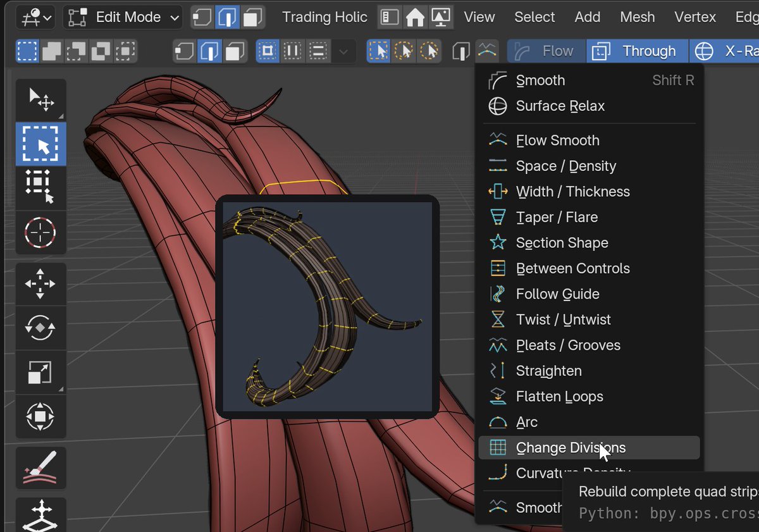Click the Trading Holic label
Viewport: 759px width, 532px height.
pyautogui.click(x=324, y=17)
